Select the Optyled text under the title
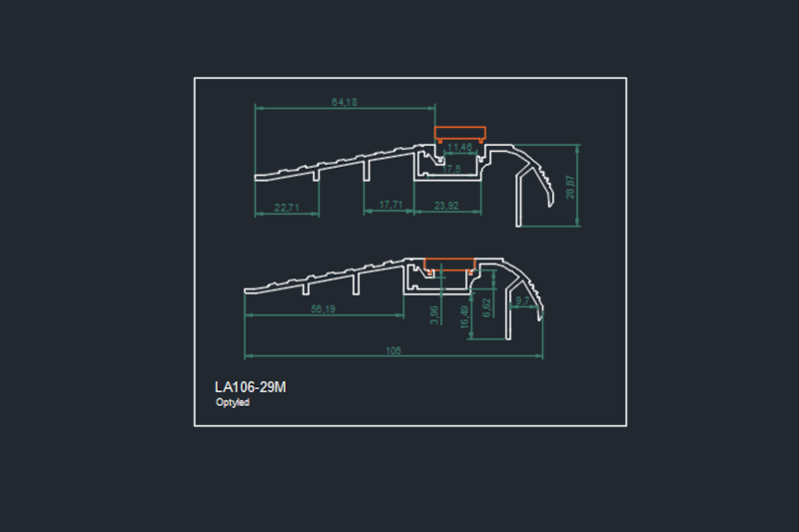 [231, 403]
